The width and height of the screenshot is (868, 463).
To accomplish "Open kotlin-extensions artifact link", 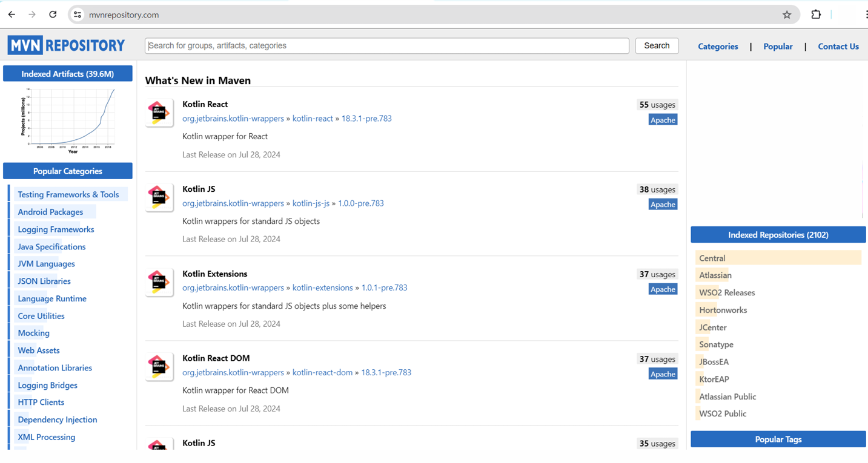I will tap(323, 287).
